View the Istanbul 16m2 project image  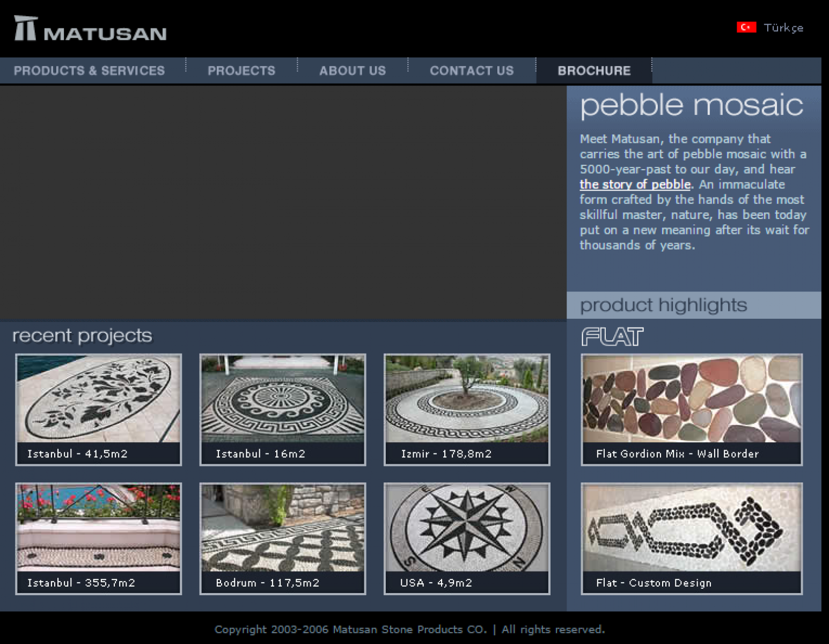click(x=283, y=399)
